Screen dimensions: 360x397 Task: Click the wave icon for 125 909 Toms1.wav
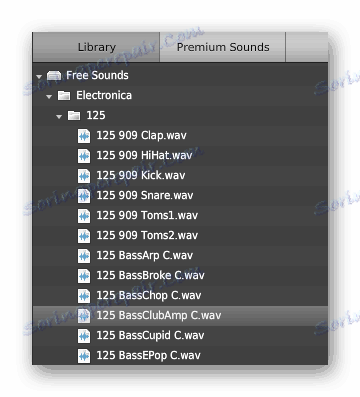point(84,216)
